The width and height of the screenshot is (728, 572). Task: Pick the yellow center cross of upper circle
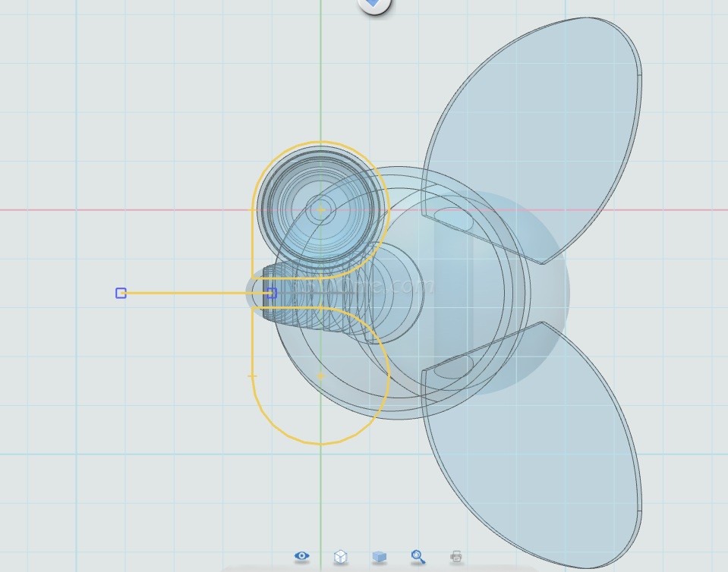[321, 209]
